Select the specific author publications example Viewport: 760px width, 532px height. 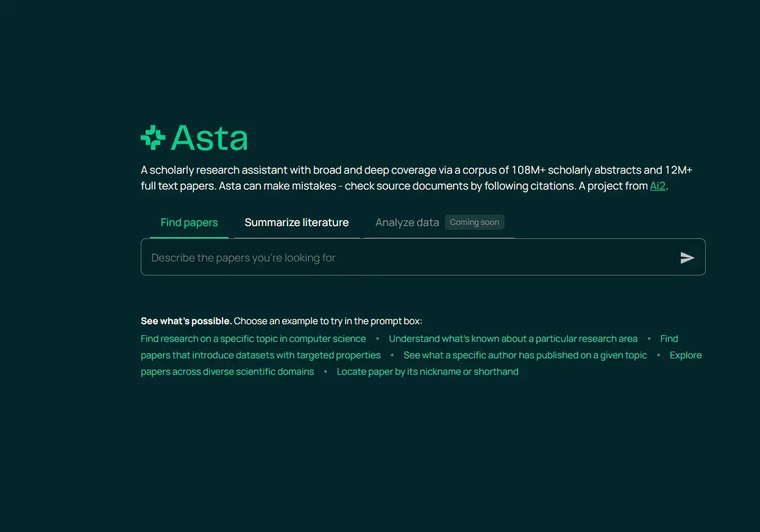(x=525, y=355)
